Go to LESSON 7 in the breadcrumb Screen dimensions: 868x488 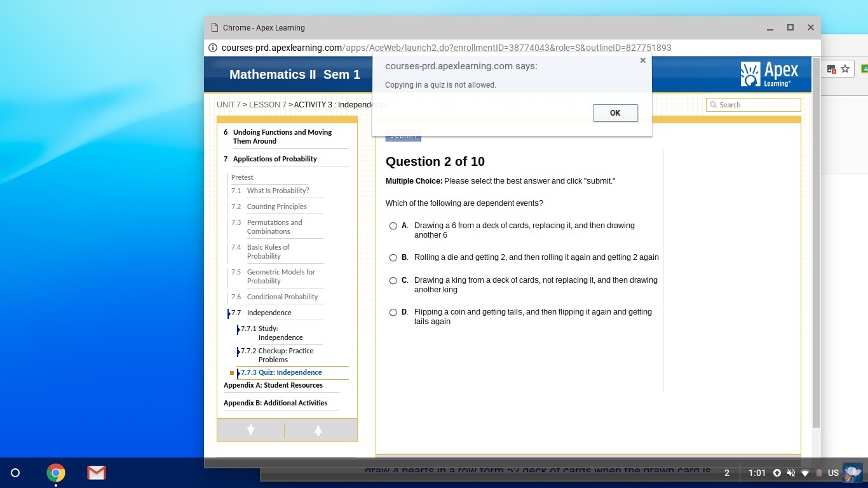[x=268, y=105]
